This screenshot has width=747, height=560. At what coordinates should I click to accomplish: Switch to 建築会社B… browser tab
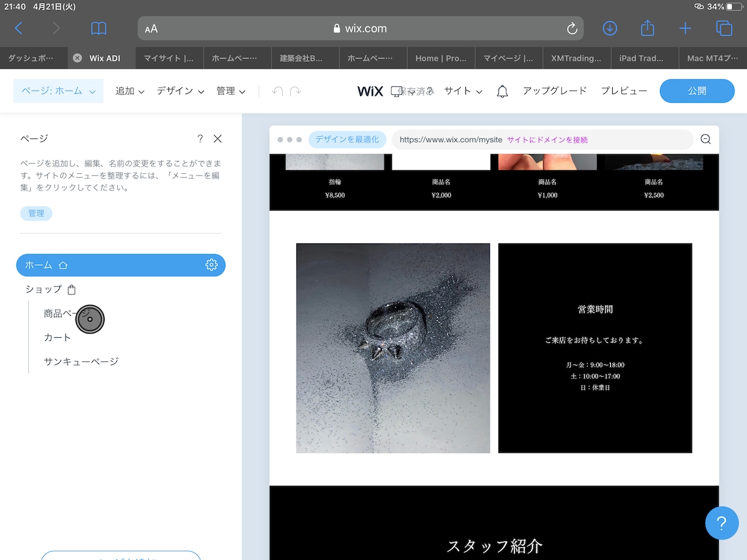(x=306, y=58)
